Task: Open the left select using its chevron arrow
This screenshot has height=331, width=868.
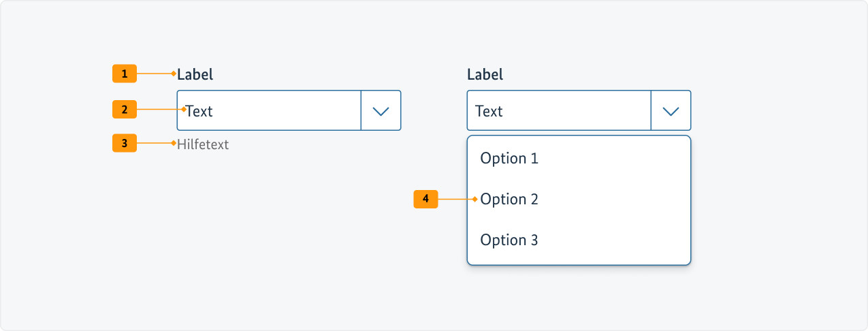Action: pyautogui.click(x=381, y=110)
